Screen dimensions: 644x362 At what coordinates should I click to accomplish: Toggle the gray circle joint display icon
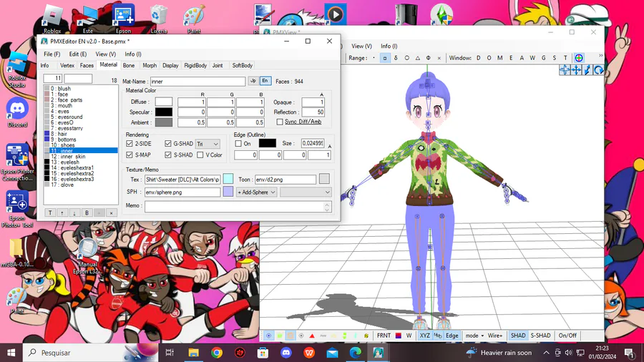(x=301, y=336)
